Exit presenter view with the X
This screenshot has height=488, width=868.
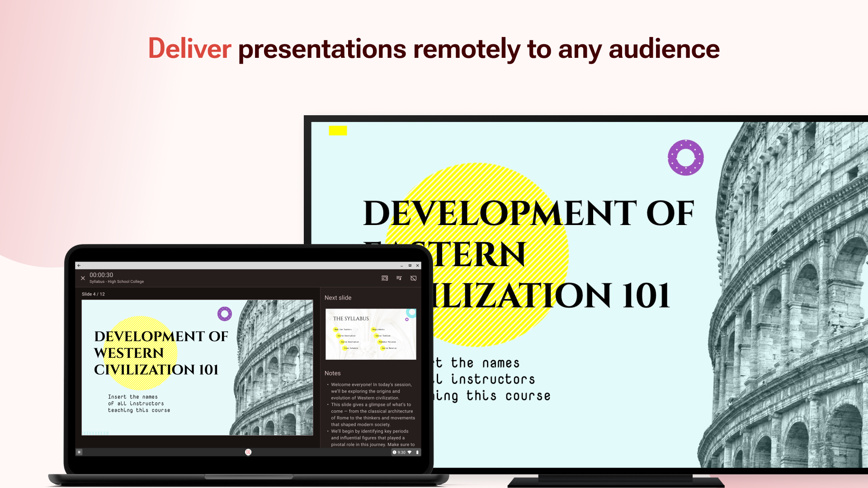pyautogui.click(x=83, y=278)
